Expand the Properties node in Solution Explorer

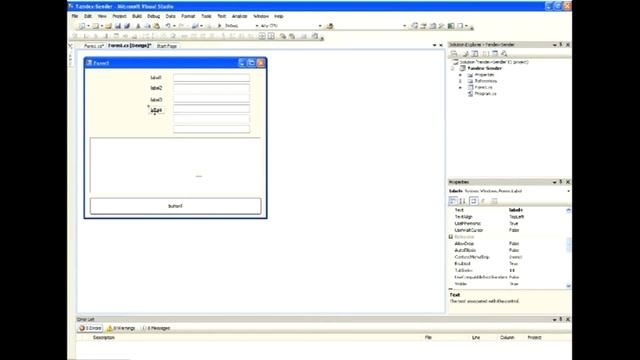[460, 75]
